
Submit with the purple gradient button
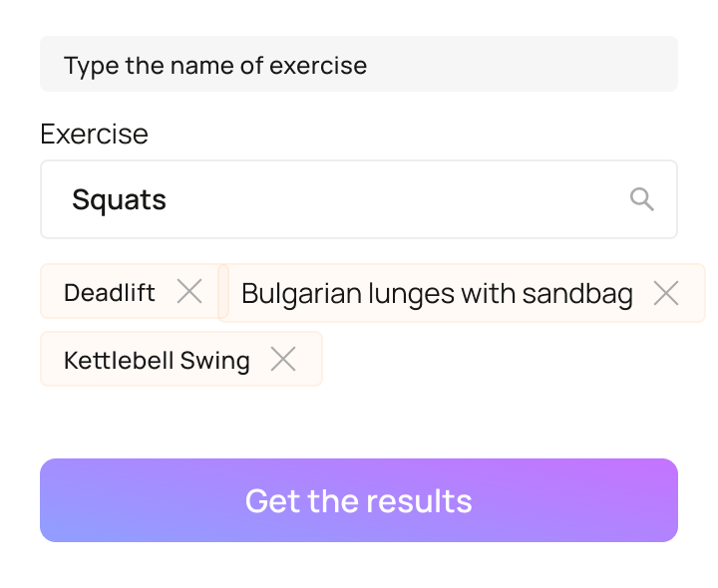[x=359, y=500]
